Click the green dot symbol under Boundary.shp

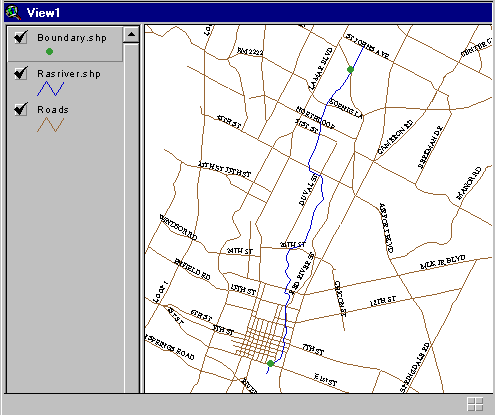[x=49, y=52]
